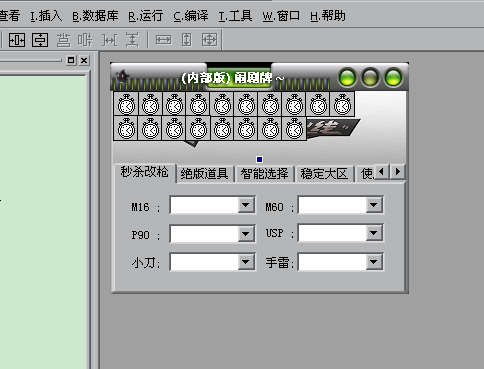This screenshot has width=484, height=369.
Task: Select the first timer component in the top row
Action: pyautogui.click(x=126, y=104)
